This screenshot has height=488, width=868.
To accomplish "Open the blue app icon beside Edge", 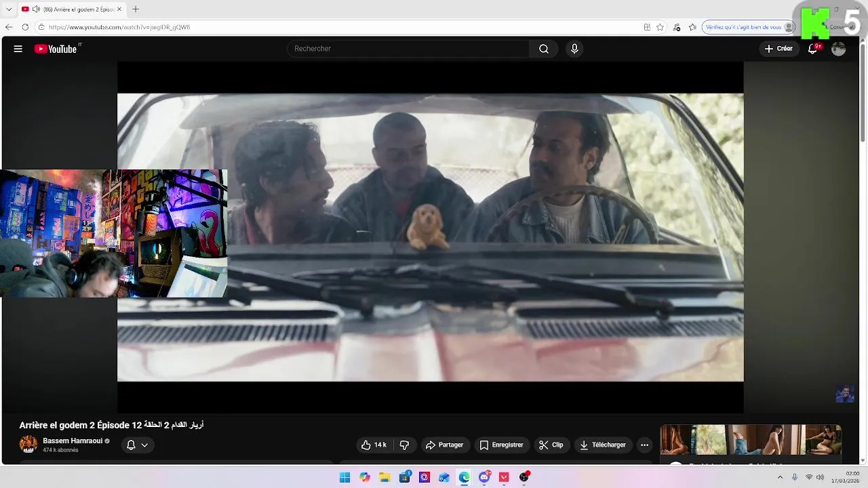I will pos(444,477).
